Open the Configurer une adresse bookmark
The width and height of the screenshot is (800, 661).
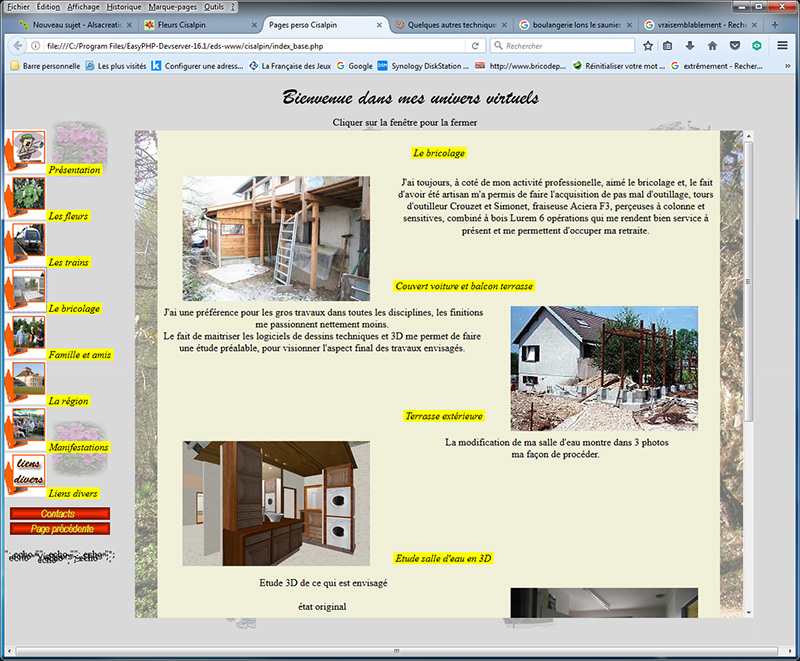[x=197, y=66]
